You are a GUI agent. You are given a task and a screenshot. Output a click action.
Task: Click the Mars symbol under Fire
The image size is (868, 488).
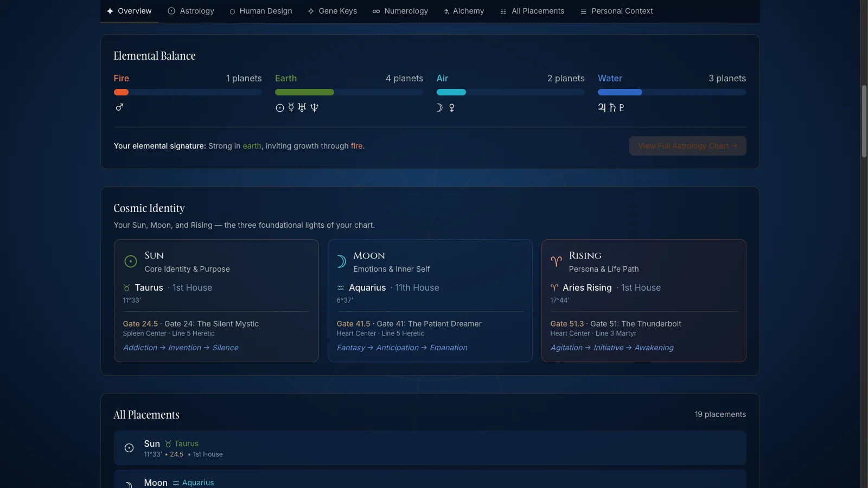tap(119, 107)
